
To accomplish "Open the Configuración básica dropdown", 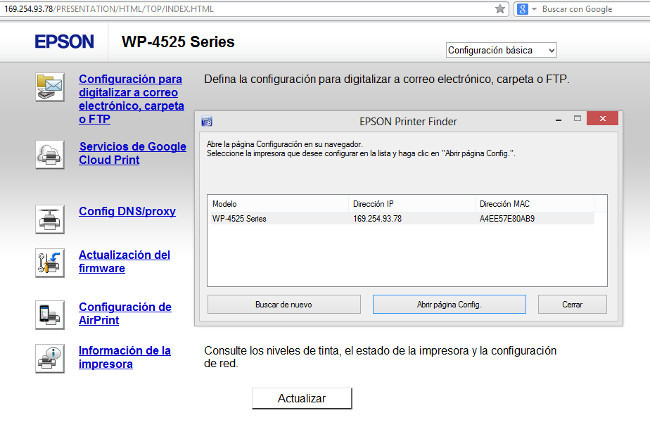I will (501, 50).
